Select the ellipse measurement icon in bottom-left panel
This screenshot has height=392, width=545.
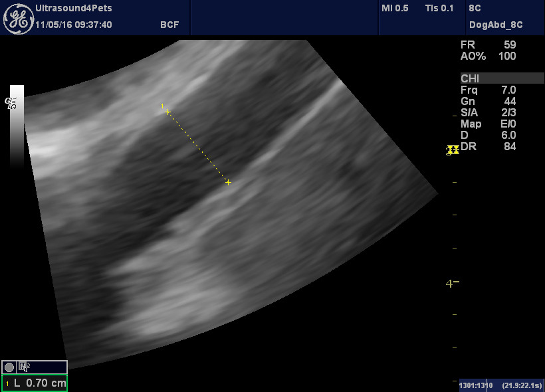9,366
